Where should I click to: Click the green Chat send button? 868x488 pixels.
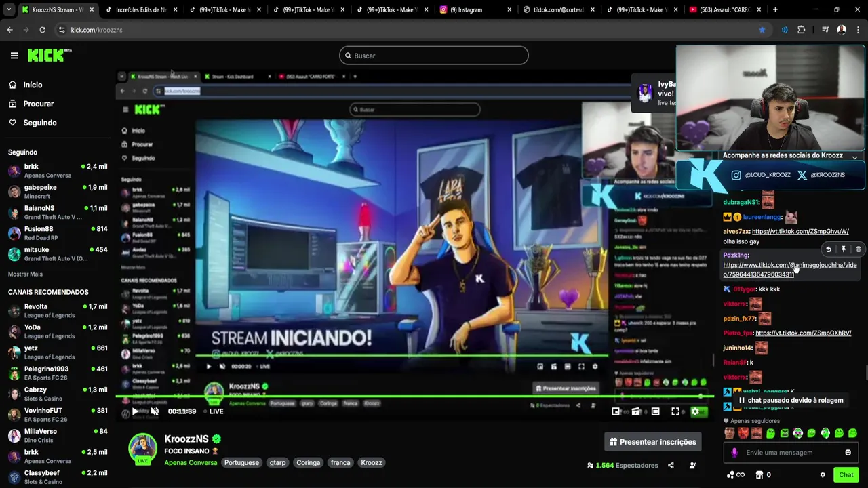point(846,475)
